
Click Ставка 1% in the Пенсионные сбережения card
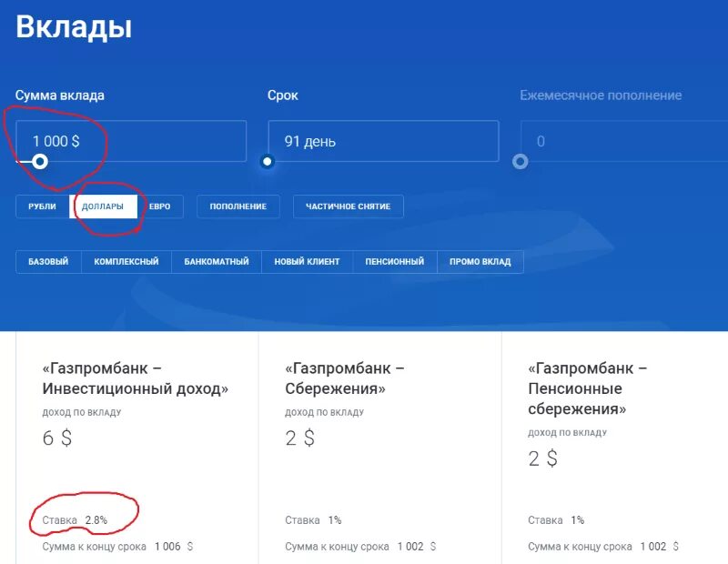[x=556, y=520]
